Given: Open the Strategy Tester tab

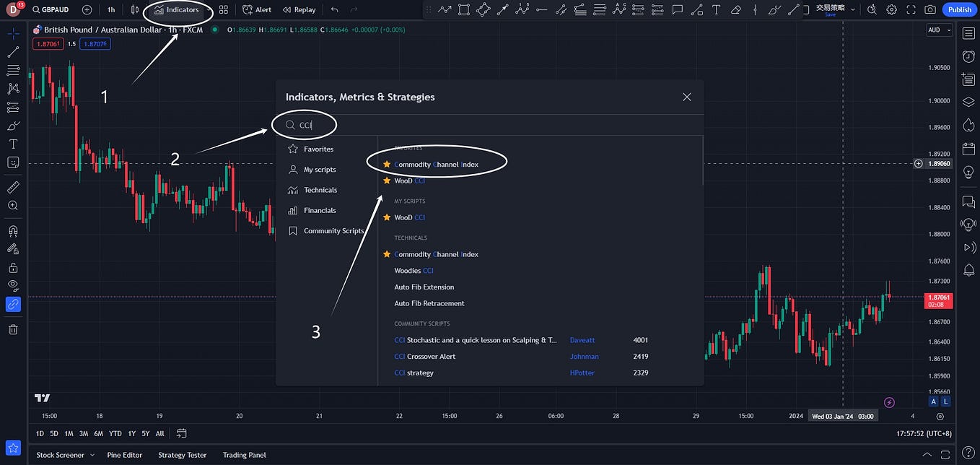Looking at the screenshot, I should point(182,455).
